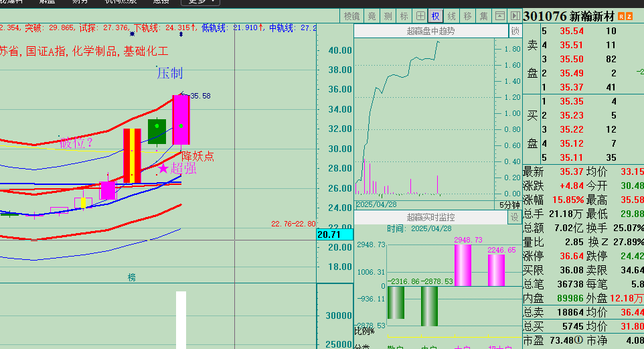Screen dimensions: 644x349
Task: Click the 移 move tool icon
Action: pyautogui.click(x=467, y=16)
